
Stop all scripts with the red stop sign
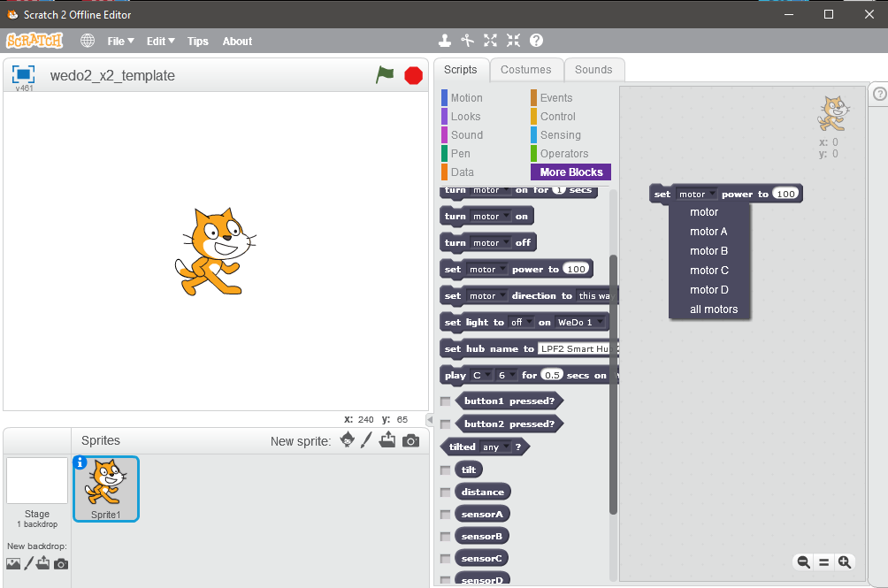click(413, 75)
